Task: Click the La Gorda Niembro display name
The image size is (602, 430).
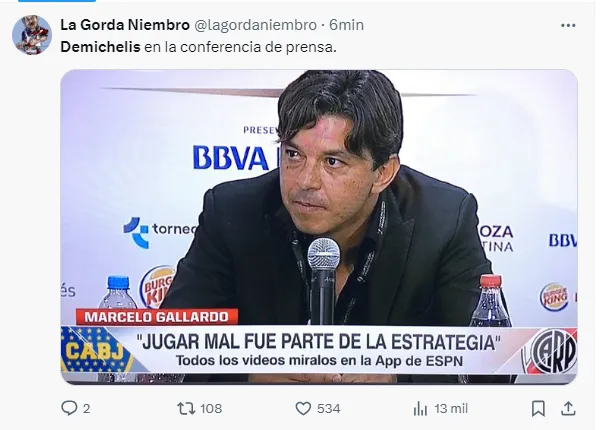Action: click(x=125, y=25)
